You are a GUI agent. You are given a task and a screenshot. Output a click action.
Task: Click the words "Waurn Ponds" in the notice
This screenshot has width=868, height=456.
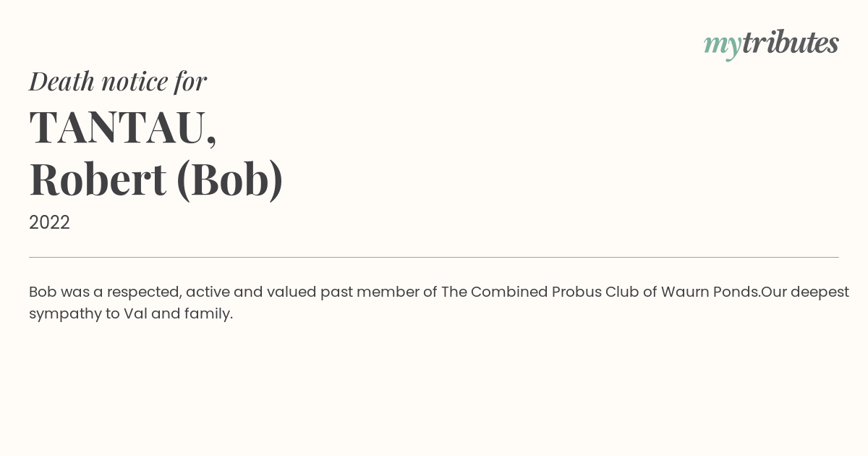coord(710,292)
